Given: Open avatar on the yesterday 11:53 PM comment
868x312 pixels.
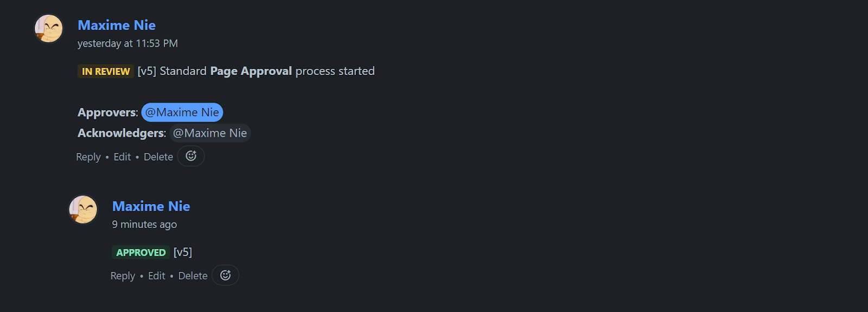Looking at the screenshot, I should pyautogui.click(x=49, y=28).
